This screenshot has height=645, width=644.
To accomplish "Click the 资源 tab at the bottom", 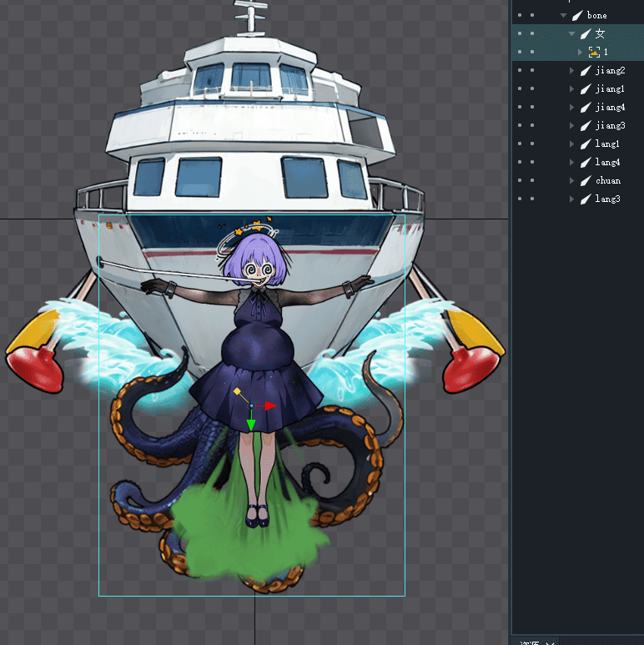I will pyautogui.click(x=529, y=642).
